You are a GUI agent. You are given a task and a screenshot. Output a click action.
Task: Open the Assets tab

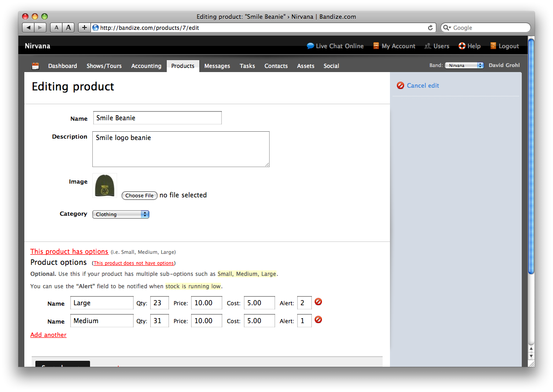pos(305,66)
